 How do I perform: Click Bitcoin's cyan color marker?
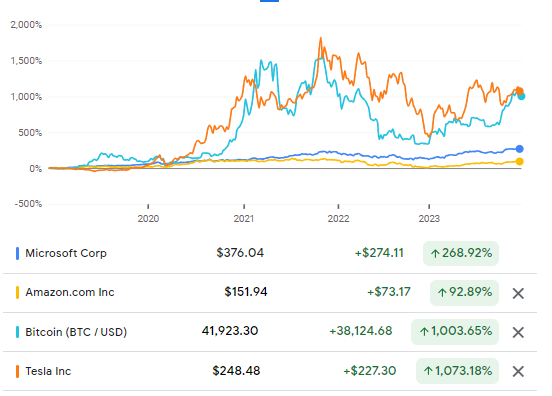pos(17,332)
